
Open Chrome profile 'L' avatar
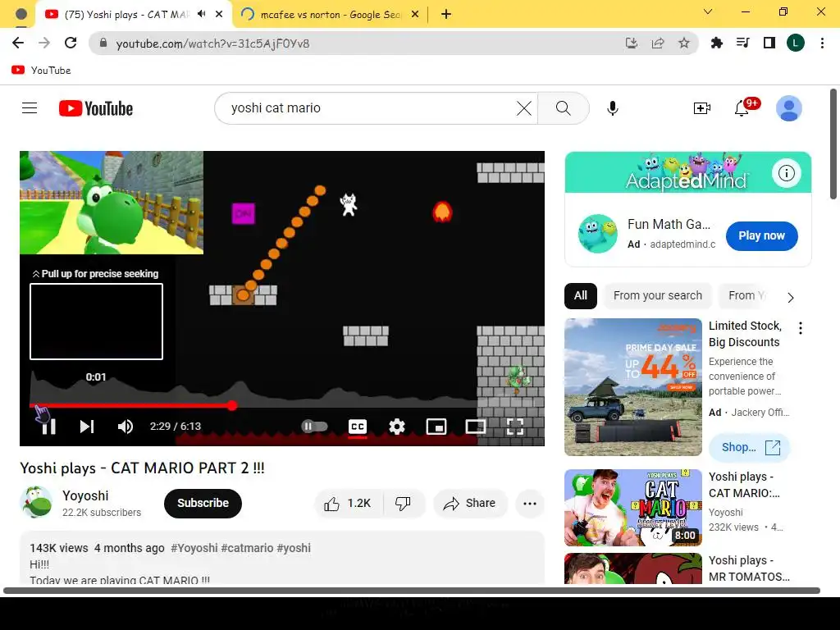(796, 43)
